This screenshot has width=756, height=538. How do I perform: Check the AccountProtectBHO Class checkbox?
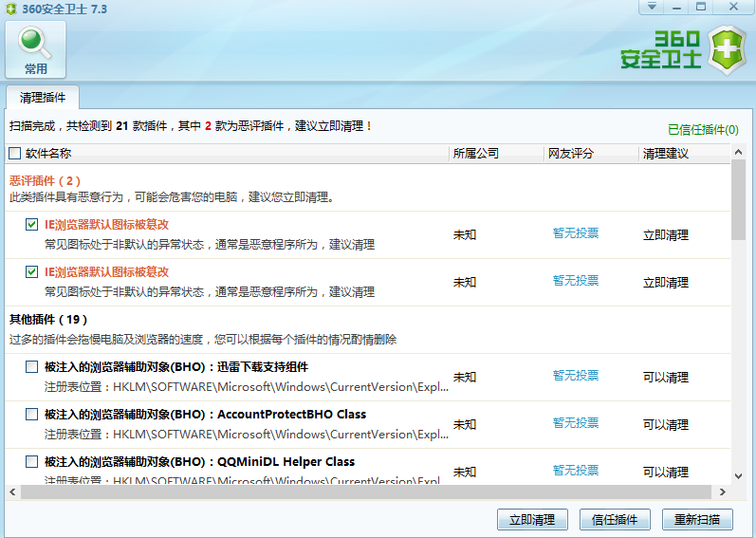pos(32,414)
